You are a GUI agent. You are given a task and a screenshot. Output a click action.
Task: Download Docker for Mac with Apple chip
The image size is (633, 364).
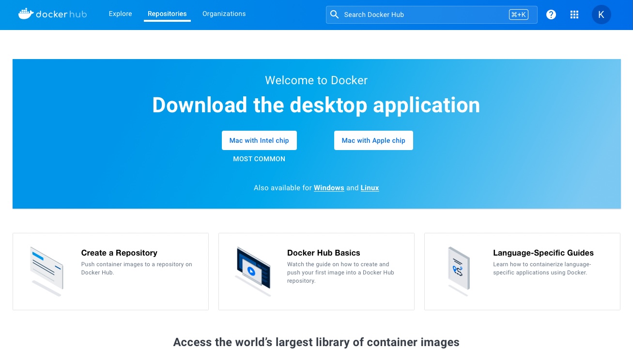point(373,140)
